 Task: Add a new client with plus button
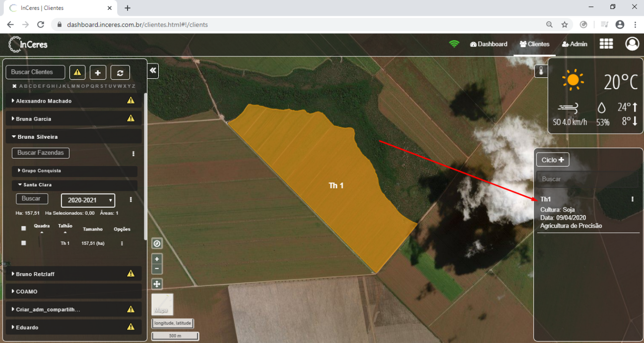(x=98, y=72)
